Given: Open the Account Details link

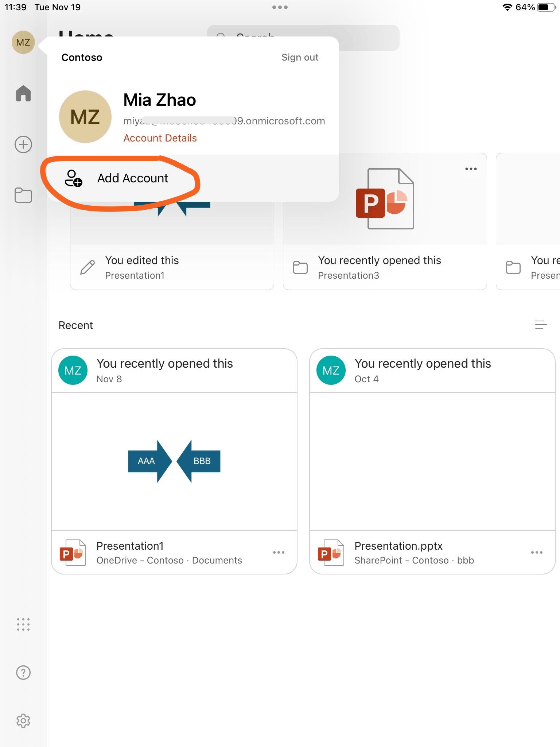Looking at the screenshot, I should 160,138.
